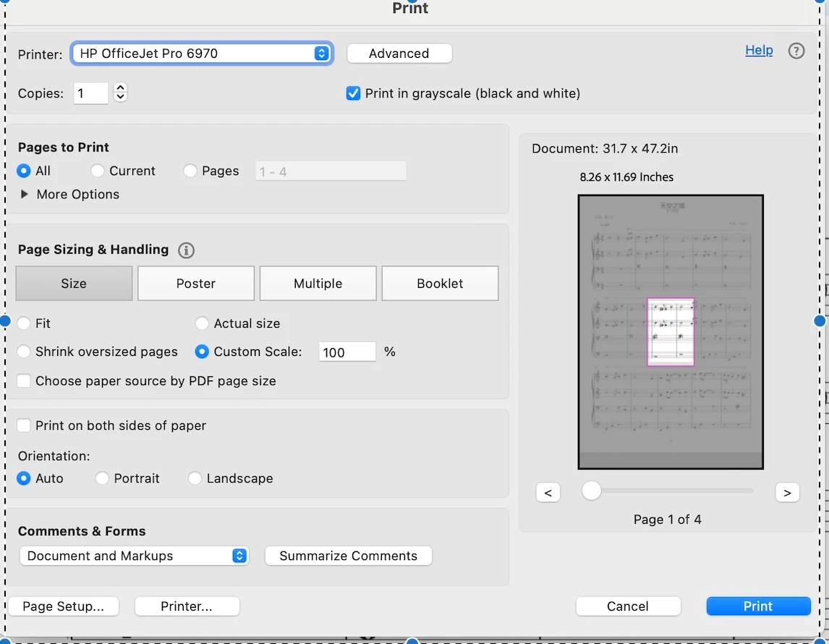829x644 pixels.
Task: Select the Pages range radio button
Action: [190, 171]
